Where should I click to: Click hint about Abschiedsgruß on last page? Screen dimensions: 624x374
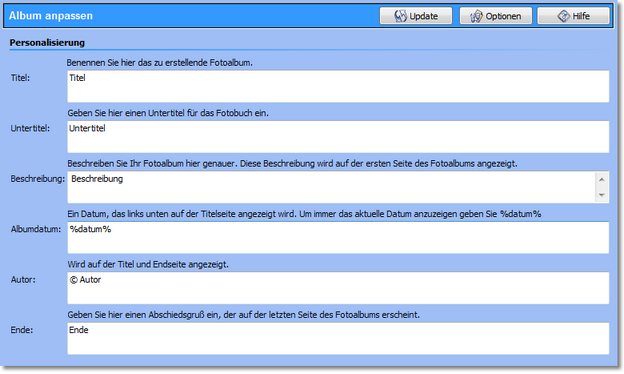(244, 315)
